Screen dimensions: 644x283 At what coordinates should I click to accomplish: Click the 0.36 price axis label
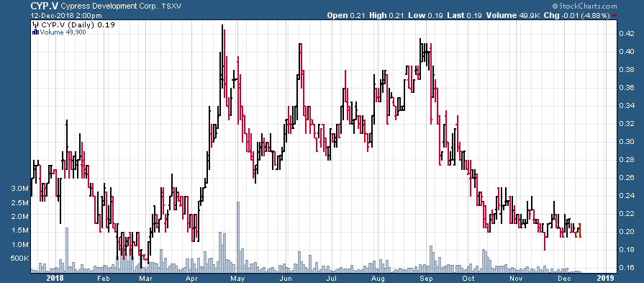pyautogui.click(x=626, y=87)
